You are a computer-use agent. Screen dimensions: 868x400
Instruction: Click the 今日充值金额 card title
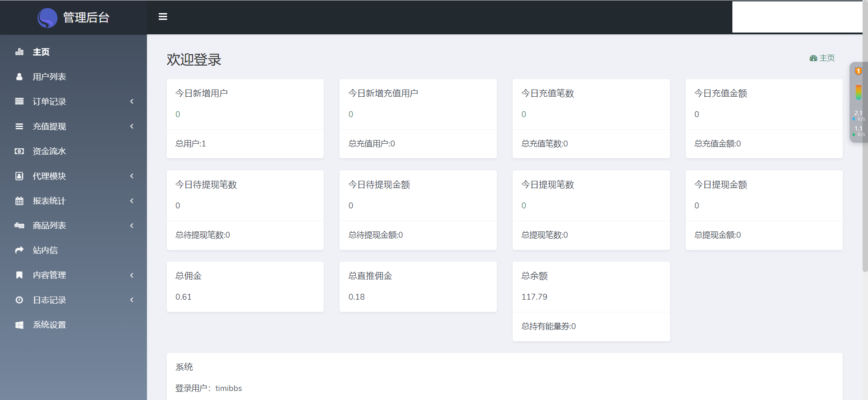point(721,93)
